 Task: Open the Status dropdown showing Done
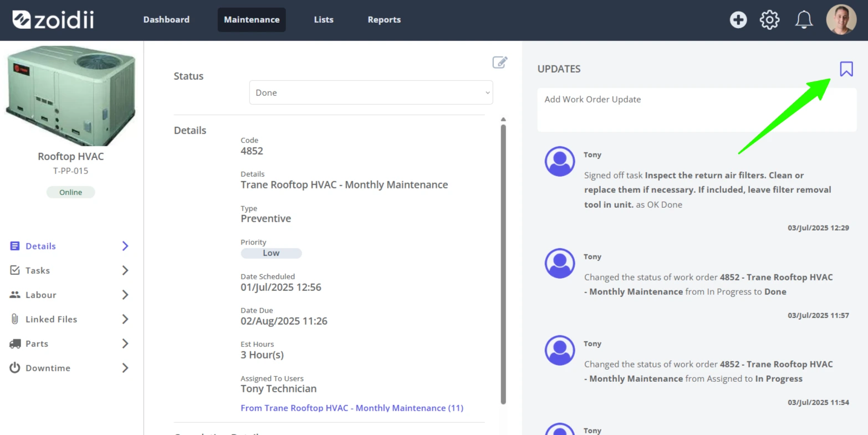(371, 93)
